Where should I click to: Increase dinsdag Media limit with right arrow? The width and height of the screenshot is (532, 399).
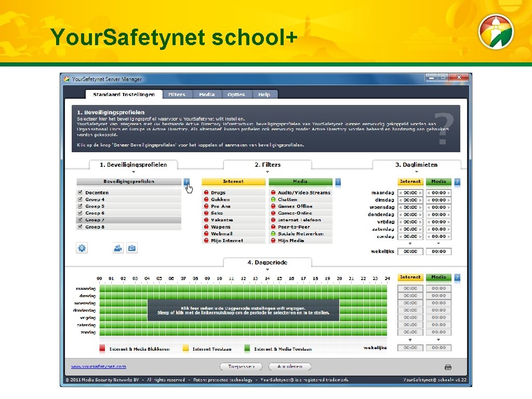(x=448, y=200)
